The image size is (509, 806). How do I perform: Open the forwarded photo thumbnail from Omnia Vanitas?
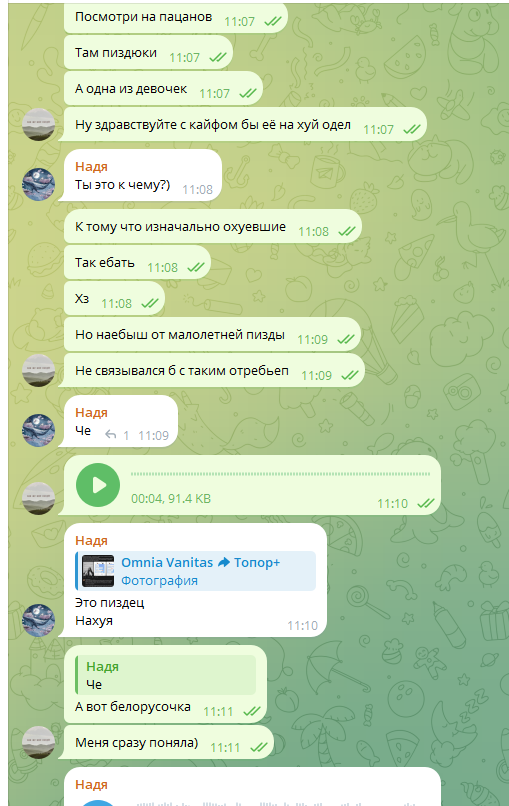coord(98,571)
